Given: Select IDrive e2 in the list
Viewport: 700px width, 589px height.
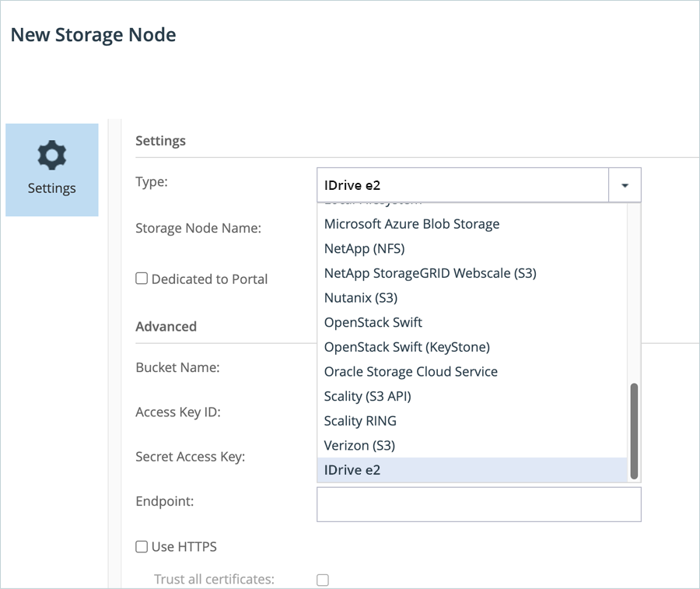Looking at the screenshot, I should 352,470.
